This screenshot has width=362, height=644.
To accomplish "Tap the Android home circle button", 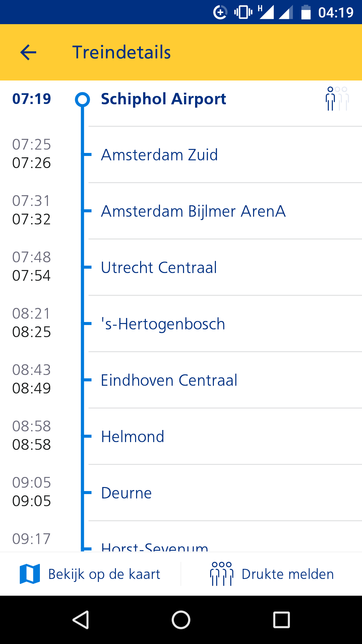I will [181, 620].
